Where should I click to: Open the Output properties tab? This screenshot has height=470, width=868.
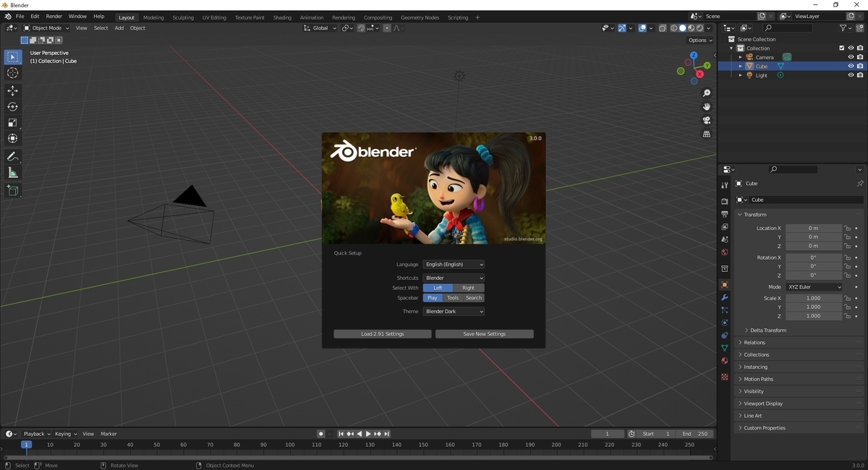coord(725,214)
